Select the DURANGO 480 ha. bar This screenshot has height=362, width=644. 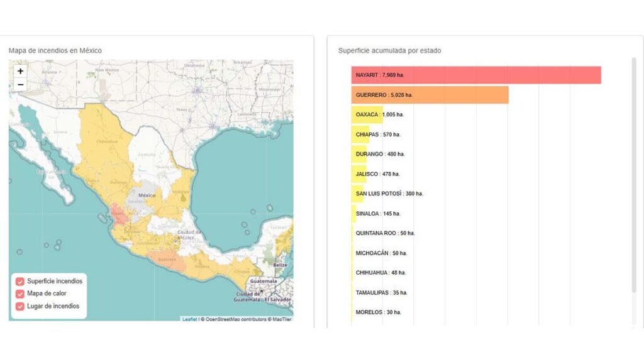click(x=359, y=154)
